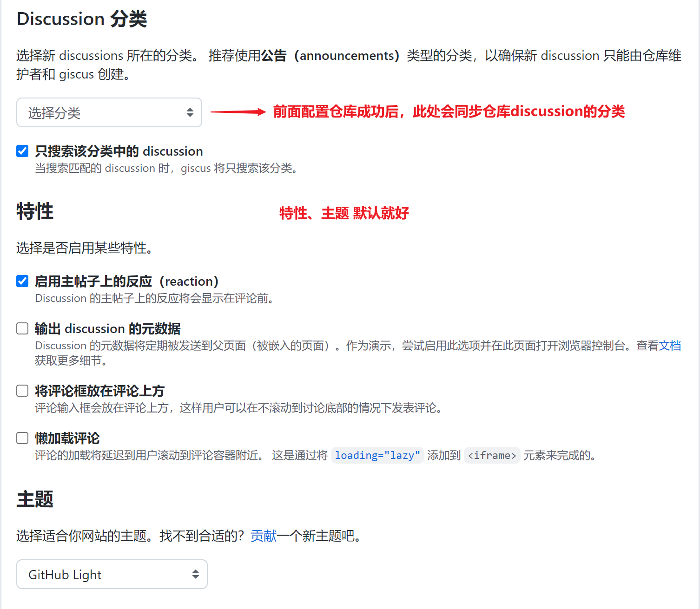Viewport: 700px width, 609px height.
Task: Click the 输出 discussion 的元数据 label text
Action: pos(107,328)
